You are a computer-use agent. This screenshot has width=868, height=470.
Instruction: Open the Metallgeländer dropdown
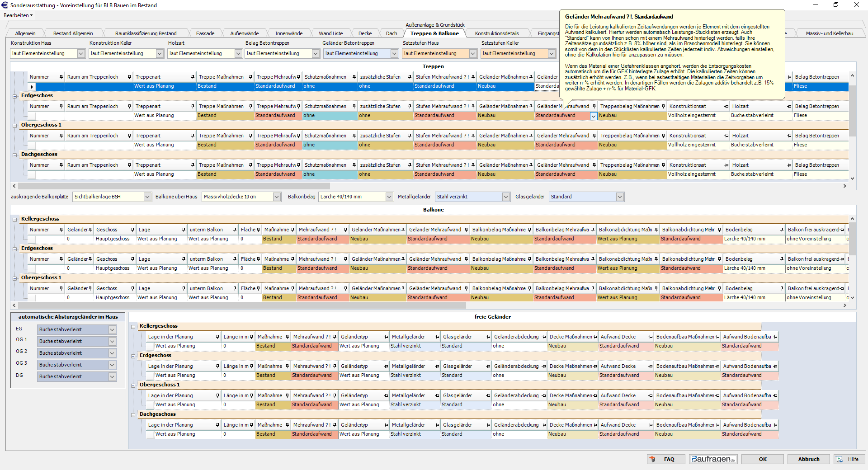point(505,197)
